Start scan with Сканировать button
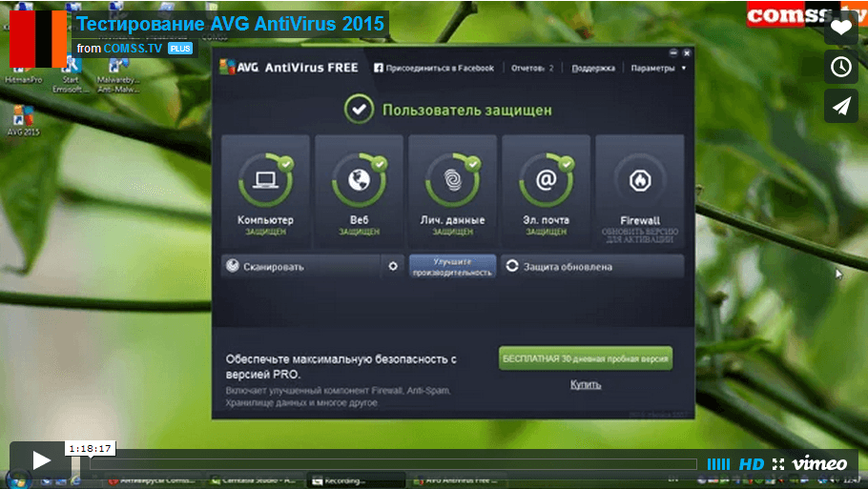This screenshot has height=489, width=868. click(x=300, y=266)
